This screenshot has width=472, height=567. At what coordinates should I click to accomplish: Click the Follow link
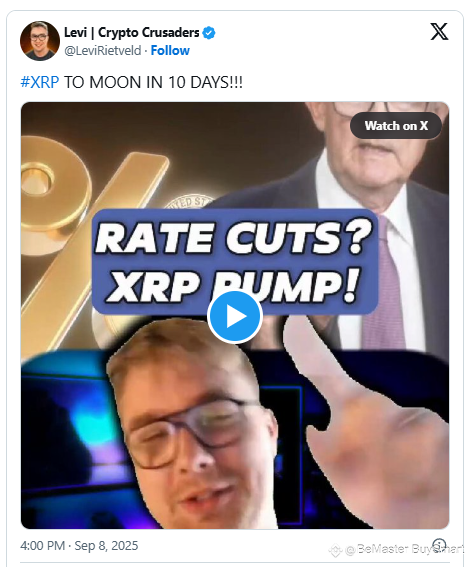pyautogui.click(x=170, y=51)
